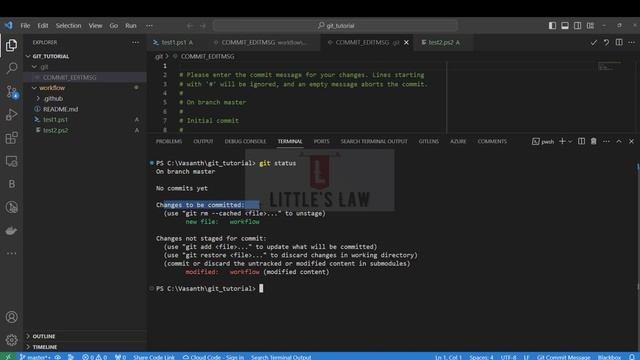The image size is (640, 360).
Task: Open Explorer views and more actions ellipsis
Action: pos(136,42)
